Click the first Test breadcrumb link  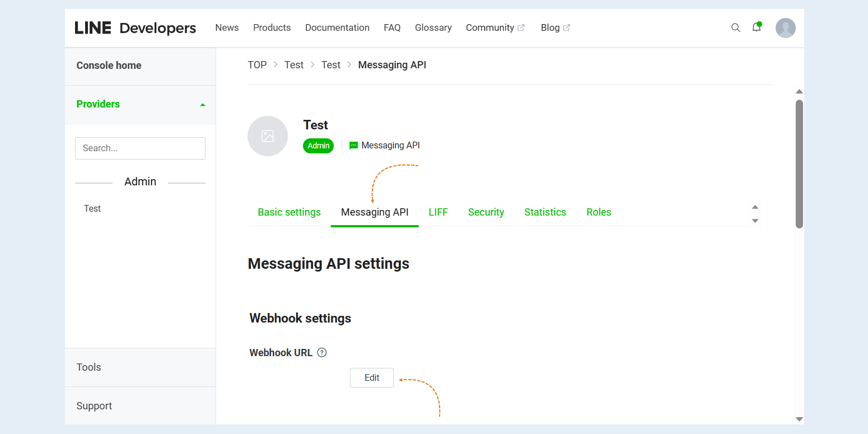pos(294,65)
